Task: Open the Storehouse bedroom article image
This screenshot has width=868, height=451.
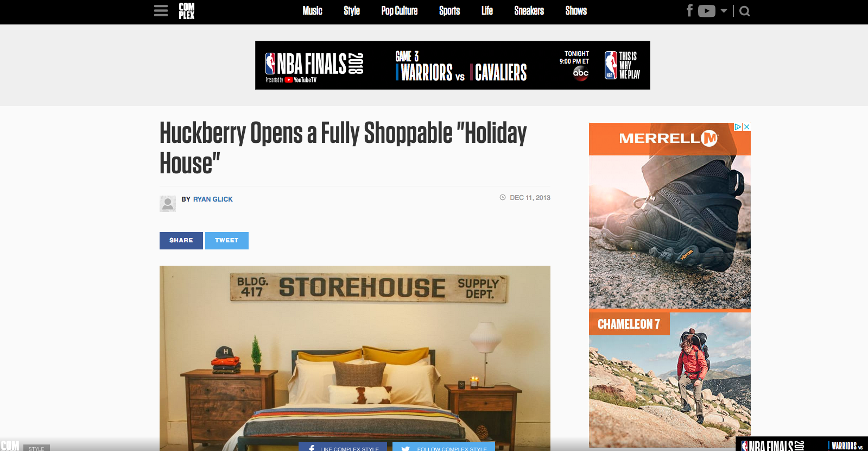Action: 355,358
